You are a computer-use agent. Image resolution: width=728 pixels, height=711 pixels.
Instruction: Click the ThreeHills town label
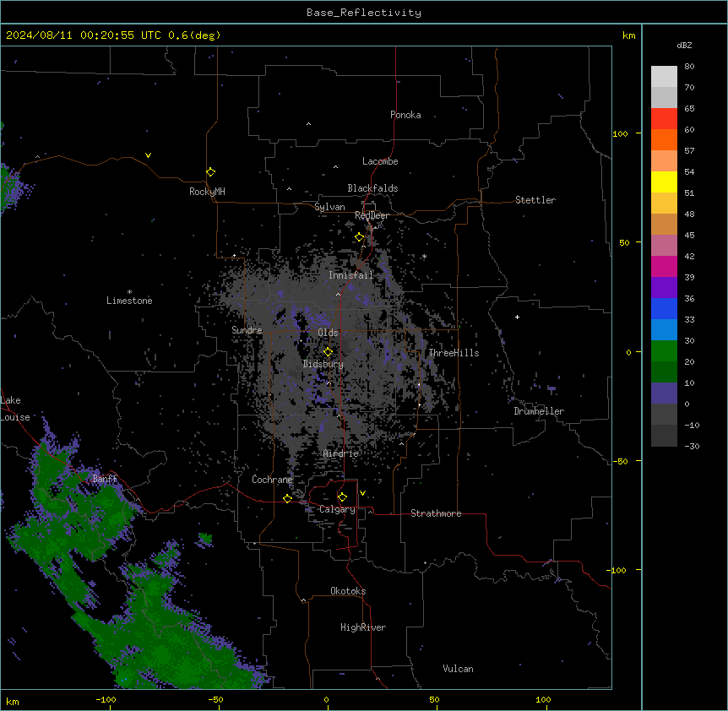point(454,353)
